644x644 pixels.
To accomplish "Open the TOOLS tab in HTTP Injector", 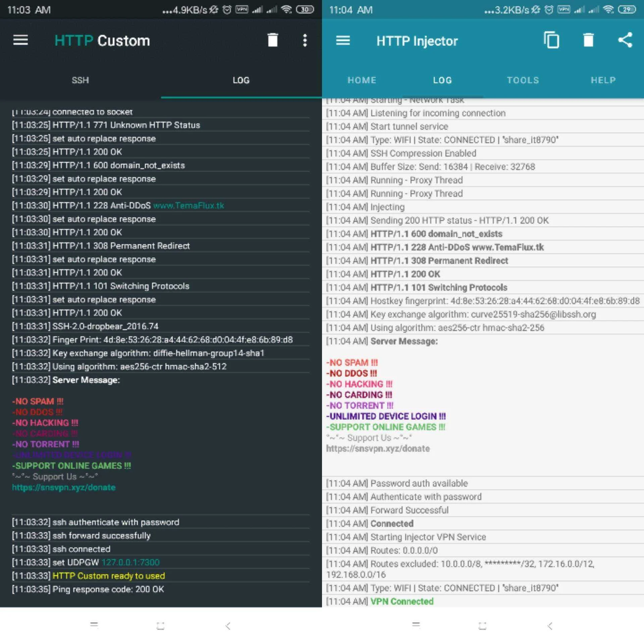I will (x=523, y=80).
